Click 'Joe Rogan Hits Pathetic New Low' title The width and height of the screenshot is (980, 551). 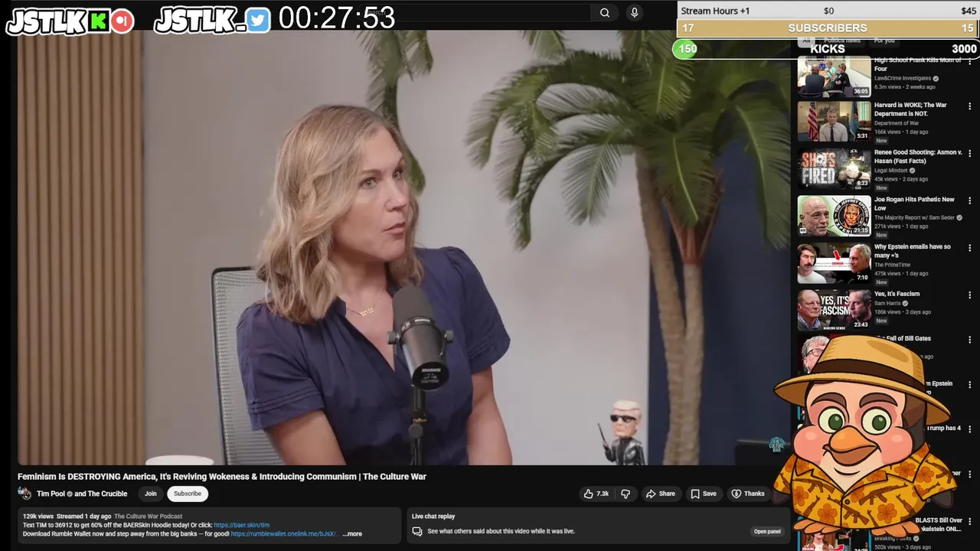pyautogui.click(x=914, y=204)
